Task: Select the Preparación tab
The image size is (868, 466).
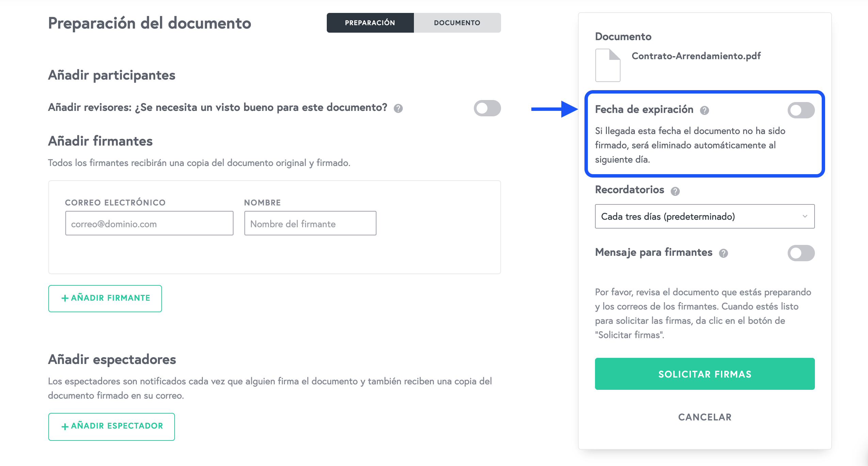Action: [370, 23]
